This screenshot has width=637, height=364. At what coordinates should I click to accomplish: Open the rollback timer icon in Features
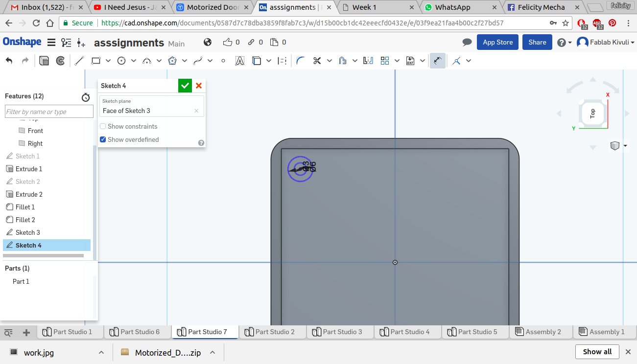coord(86,97)
